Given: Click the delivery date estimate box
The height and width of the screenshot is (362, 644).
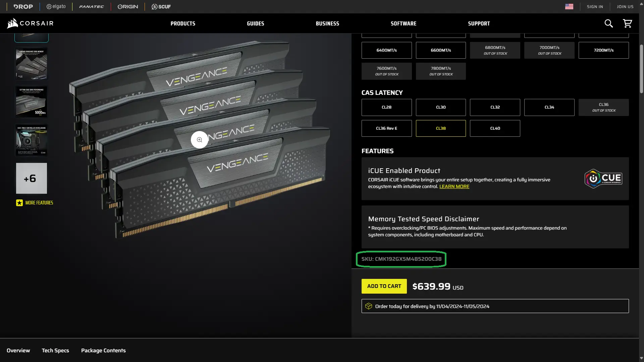Looking at the screenshot, I should 495,306.
